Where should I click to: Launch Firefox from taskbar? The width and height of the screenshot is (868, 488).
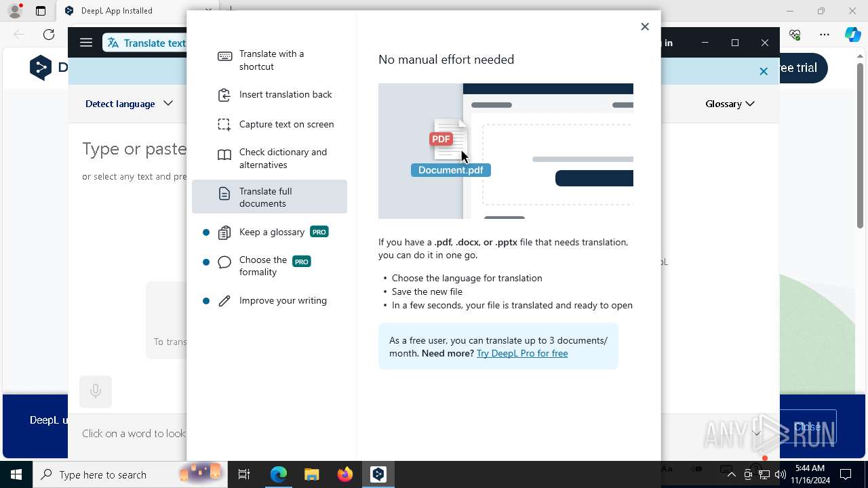(345, 474)
